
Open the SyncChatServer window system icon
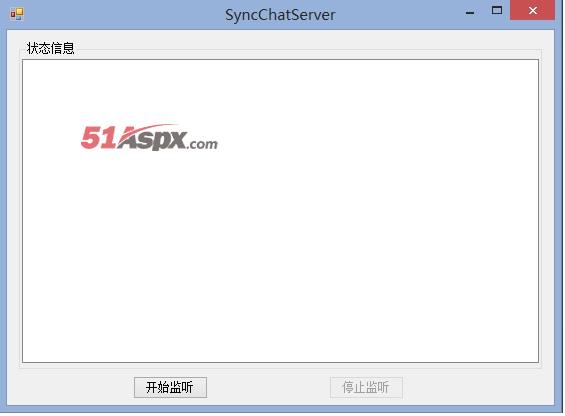(x=17, y=14)
